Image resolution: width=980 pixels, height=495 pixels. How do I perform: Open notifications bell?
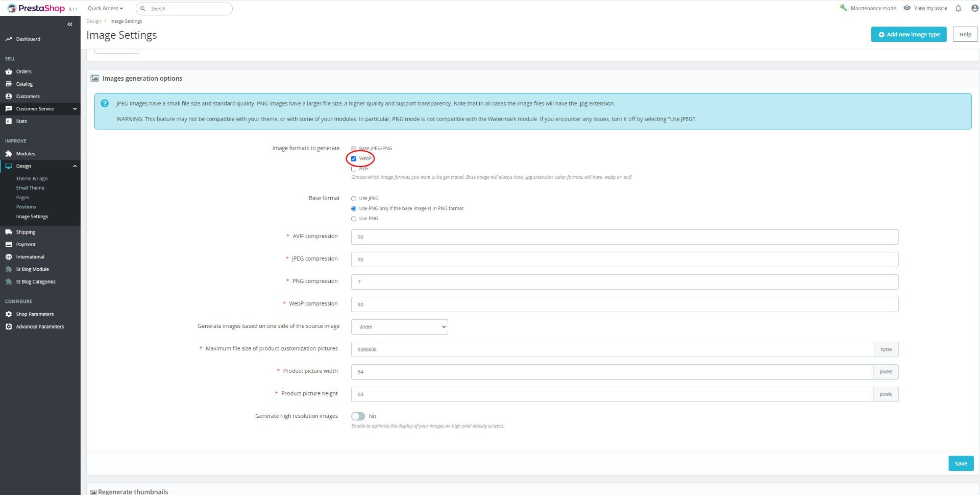958,8
